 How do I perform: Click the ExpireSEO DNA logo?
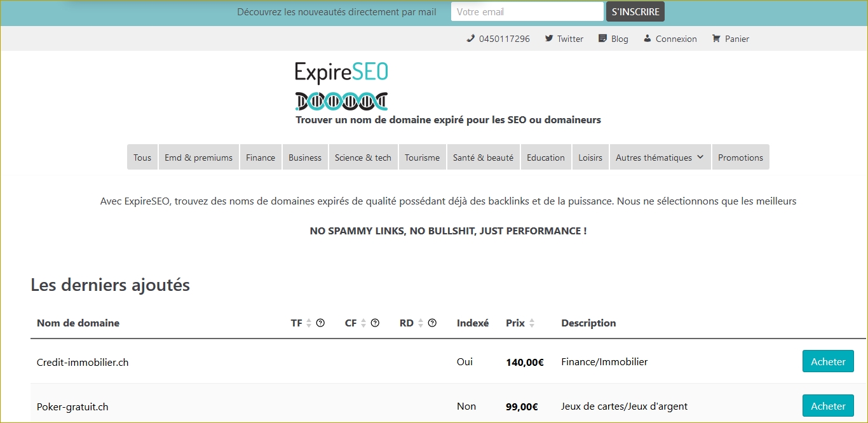pos(341,100)
